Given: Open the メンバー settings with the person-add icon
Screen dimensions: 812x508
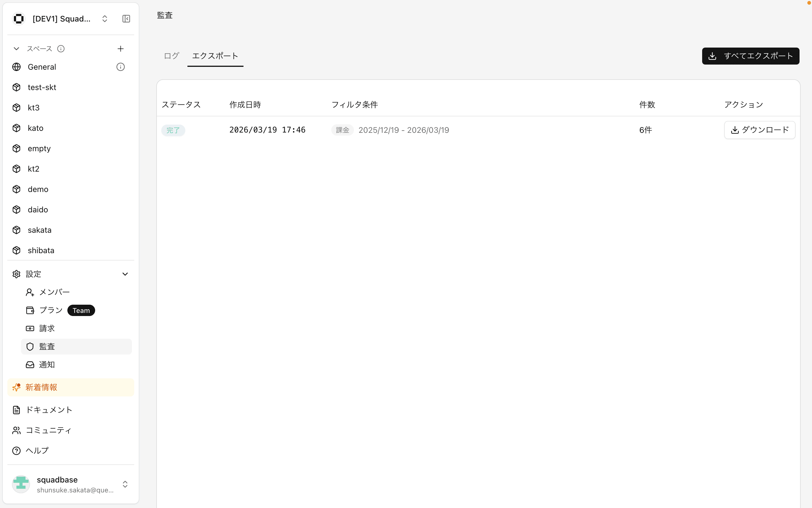Looking at the screenshot, I should [30, 292].
